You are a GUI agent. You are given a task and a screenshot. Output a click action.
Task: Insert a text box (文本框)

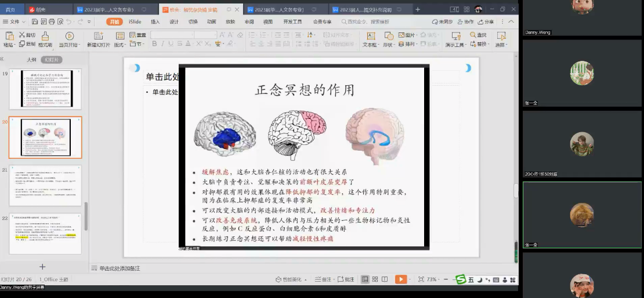(370, 39)
